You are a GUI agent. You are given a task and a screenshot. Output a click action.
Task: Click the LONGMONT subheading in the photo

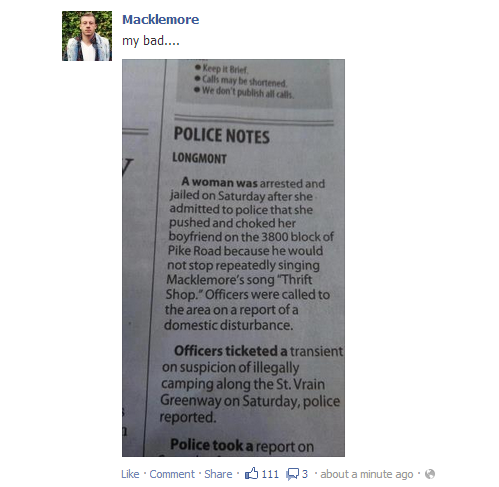[199, 158]
